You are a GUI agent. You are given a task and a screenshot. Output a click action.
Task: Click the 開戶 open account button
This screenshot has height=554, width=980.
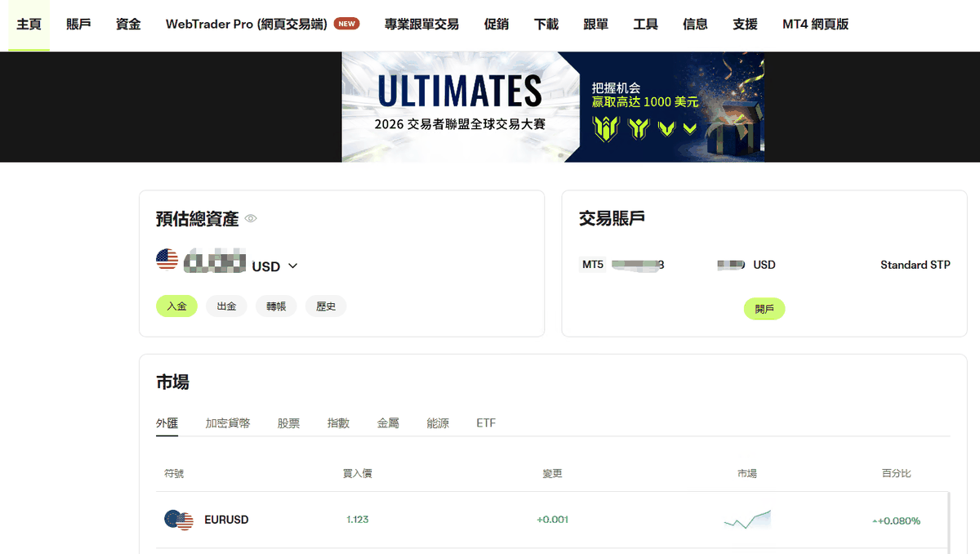[764, 310]
